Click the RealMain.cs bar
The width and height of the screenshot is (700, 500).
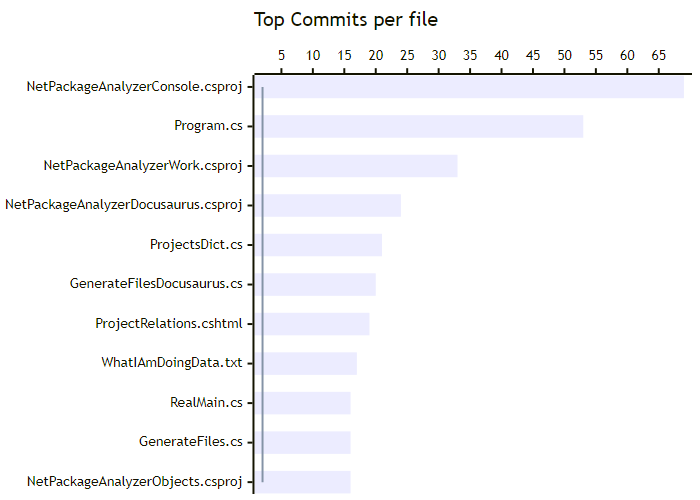coord(302,403)
